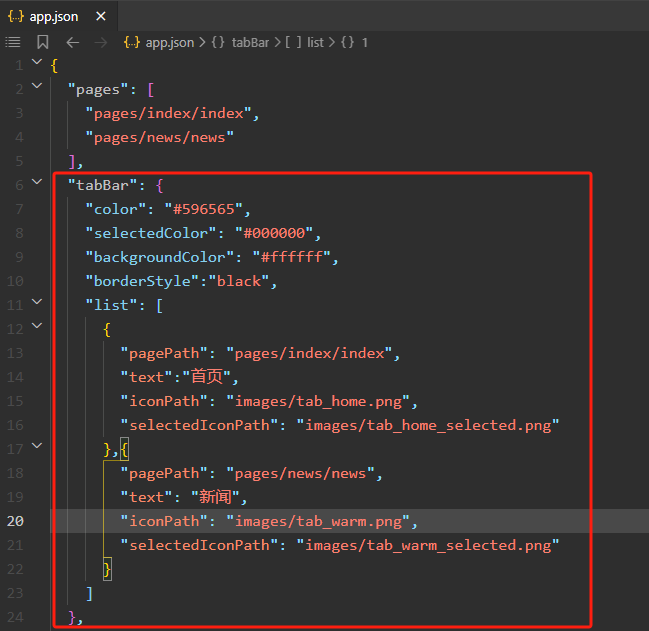Viewport: 649px width, 631px height.
Task: Click the "black" borderStyle value
Action: pyautogui.click(x=239, y=281)
